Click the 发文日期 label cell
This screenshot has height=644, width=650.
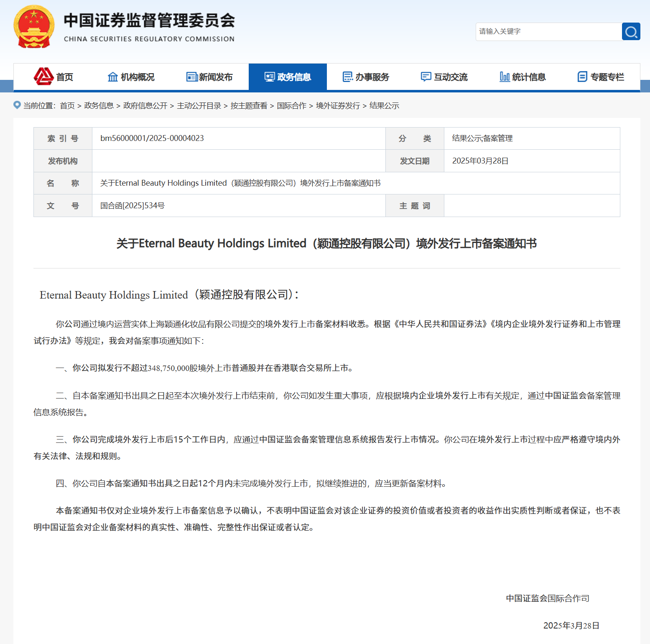[415, 161]
